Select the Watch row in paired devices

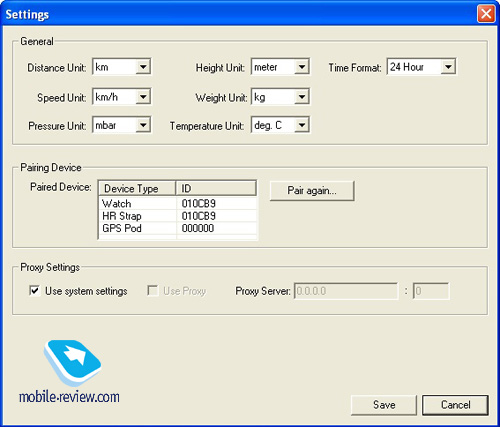178,203
